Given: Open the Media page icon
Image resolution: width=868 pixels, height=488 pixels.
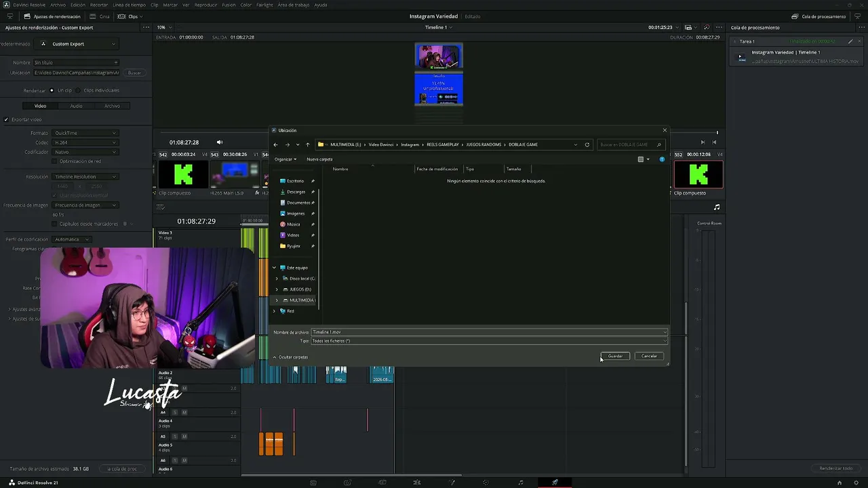Looking at the screenshot, I should coord(313,483).
